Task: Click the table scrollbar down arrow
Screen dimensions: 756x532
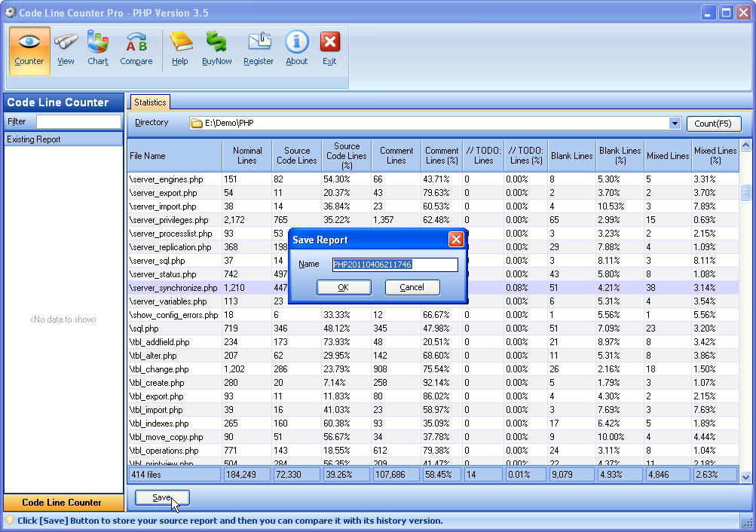Action: pos(745,477)
